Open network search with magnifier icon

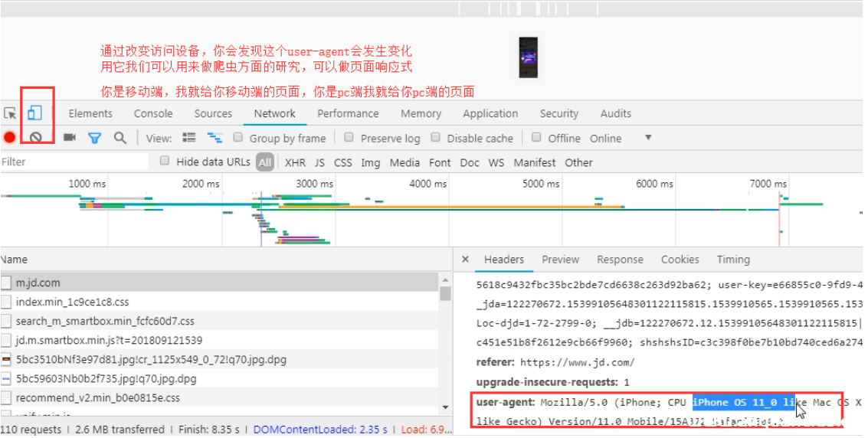point(120,138)
